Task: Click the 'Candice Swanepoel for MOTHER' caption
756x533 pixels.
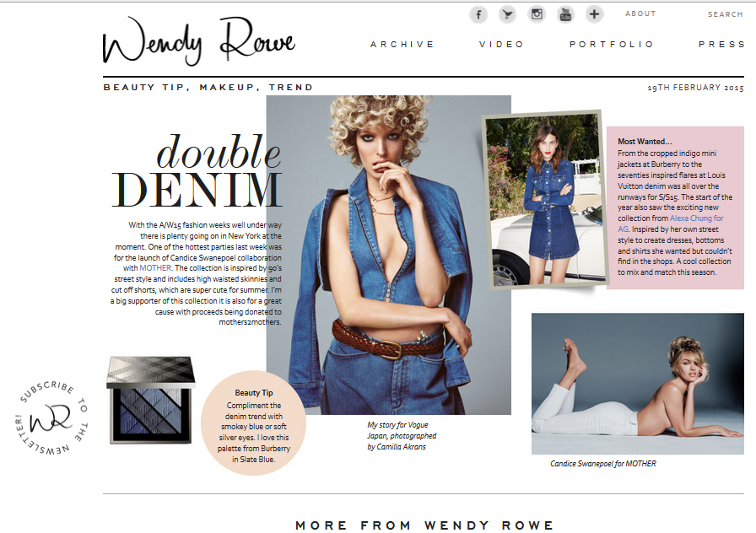Action: point(603,464)
